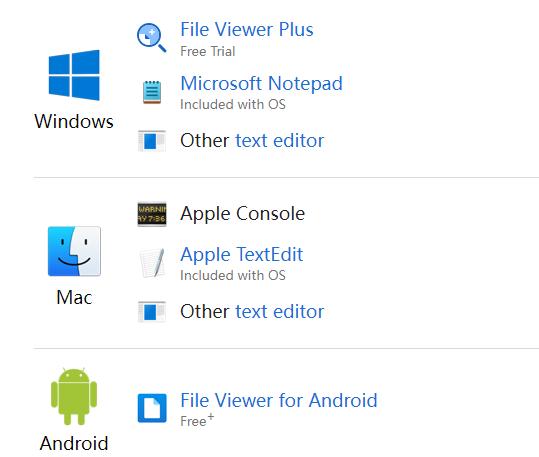Click the Mac platform label
The image size is (539, 457).
pyautogui.click(x=74, y=297)
